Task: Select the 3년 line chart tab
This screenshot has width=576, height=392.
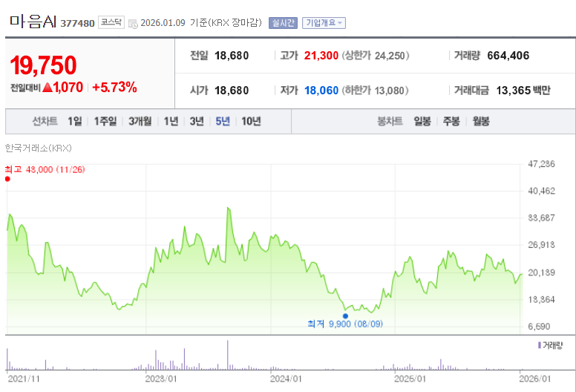Action: pyautogui.click(x=197, y=121)
